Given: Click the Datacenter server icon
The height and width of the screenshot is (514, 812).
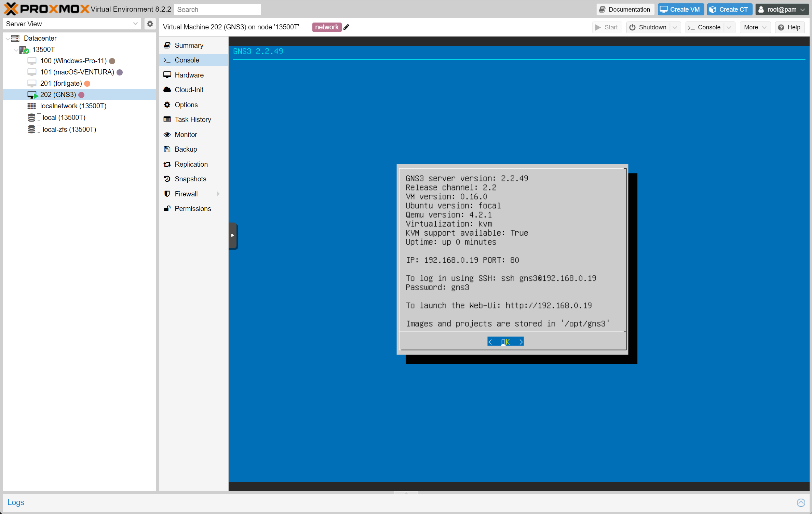Looking at the screenshot, I should [15, 38].
